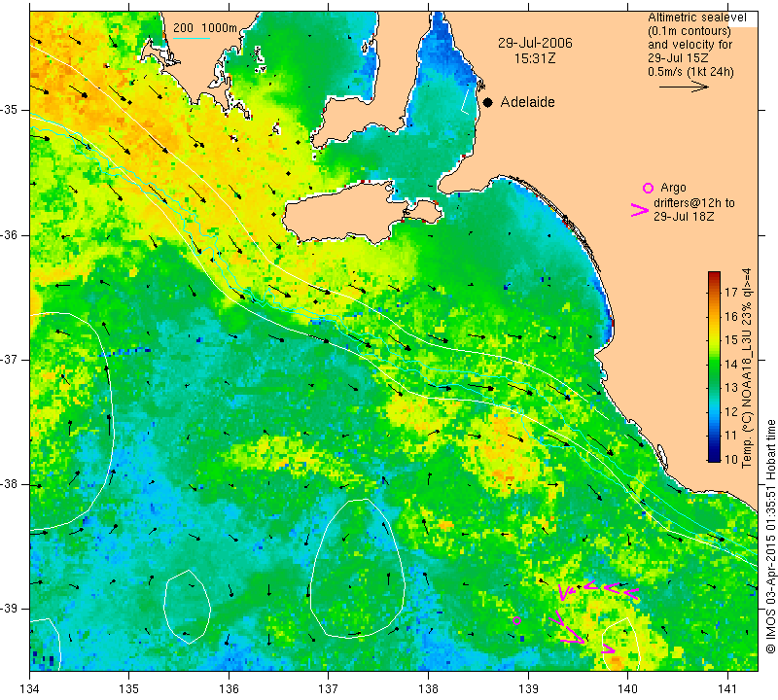Viewport: 778px width, 700px height.
Task: Click the colorbar value 16
Action: click(x=731, y=316)
